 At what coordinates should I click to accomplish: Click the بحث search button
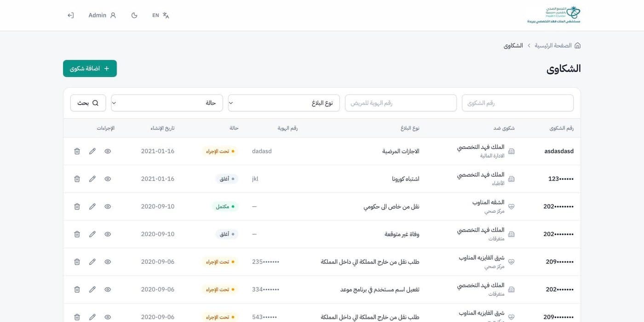88,103
